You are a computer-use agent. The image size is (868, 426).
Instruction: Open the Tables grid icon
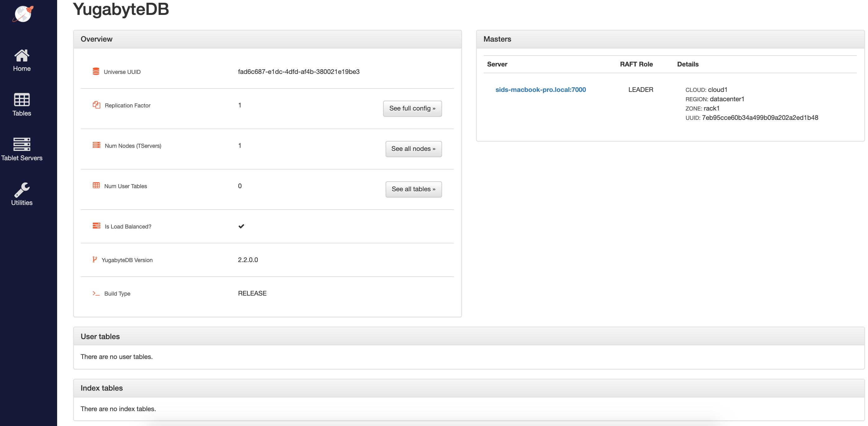pyautogui.click(x=21, y=100)
